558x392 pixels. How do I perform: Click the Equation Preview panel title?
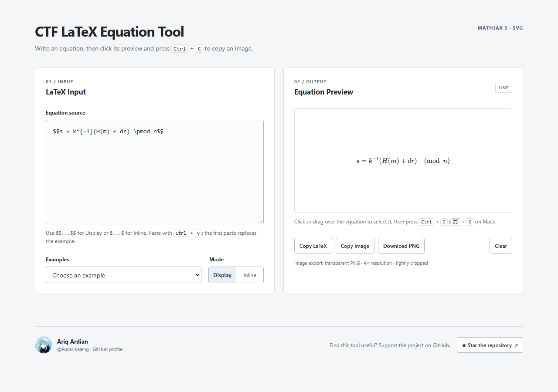(x=323, y=92)
